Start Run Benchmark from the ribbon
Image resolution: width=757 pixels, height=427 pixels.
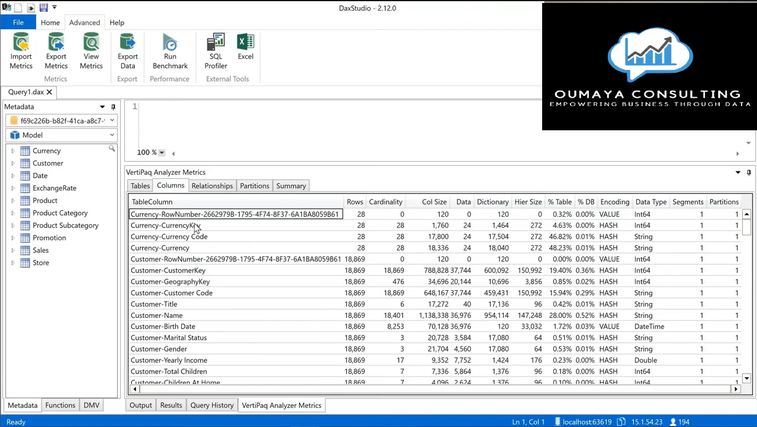[x=170, y=49]
